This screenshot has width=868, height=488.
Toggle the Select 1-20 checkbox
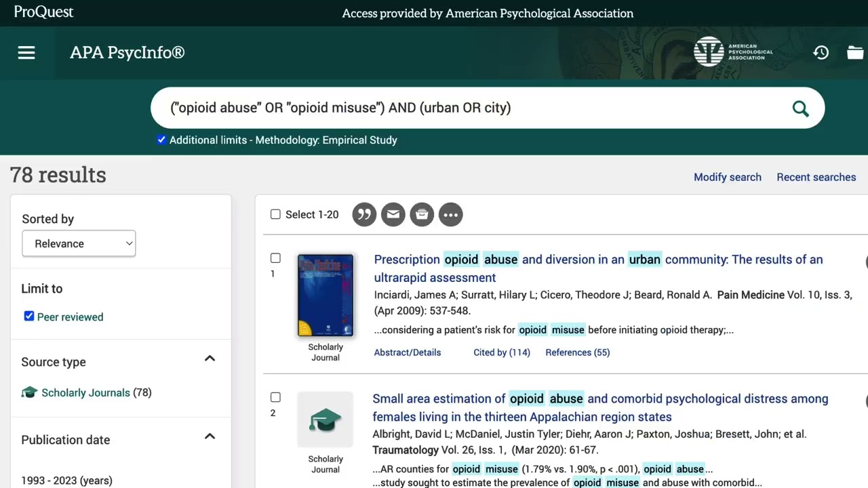(275, 214)
